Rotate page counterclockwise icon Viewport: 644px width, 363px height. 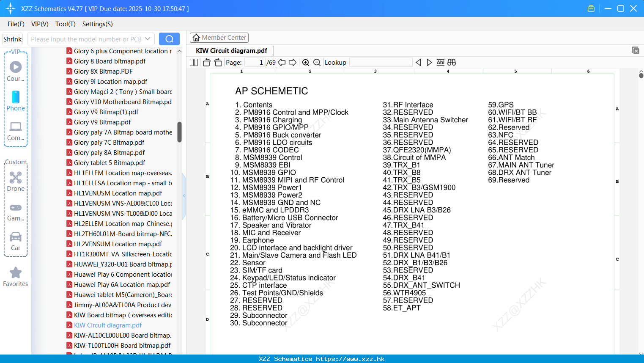pos(206,63)
